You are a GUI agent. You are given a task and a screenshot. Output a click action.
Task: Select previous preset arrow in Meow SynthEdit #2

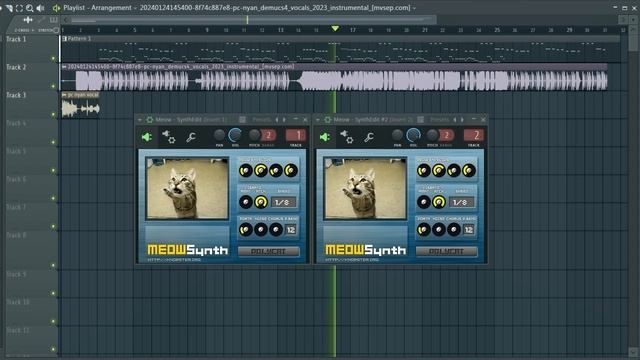[455, 120]
